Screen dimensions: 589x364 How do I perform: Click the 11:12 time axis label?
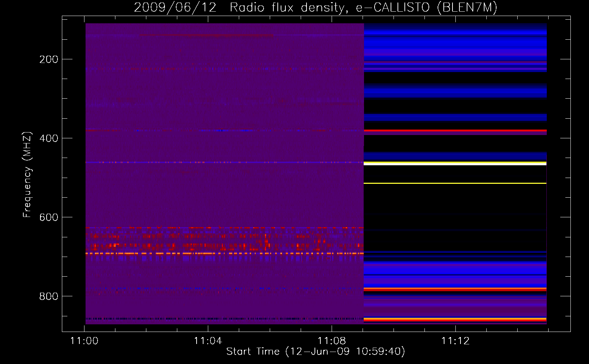(x=455, y=341)
